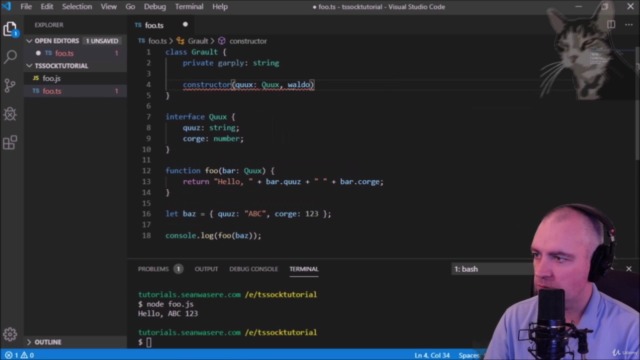
Task: Open the Explorer view in activity bar
Action: [10, 29]
